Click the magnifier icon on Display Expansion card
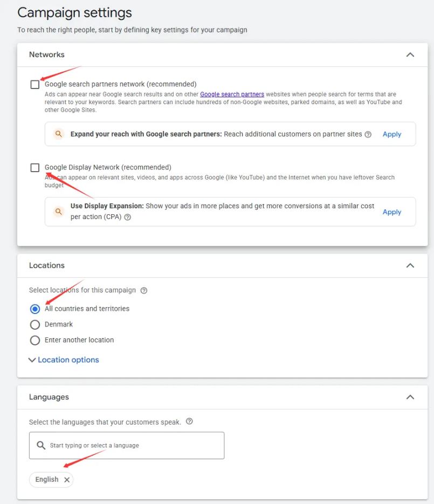Screen dimensions: 434x504 (58, 212)
